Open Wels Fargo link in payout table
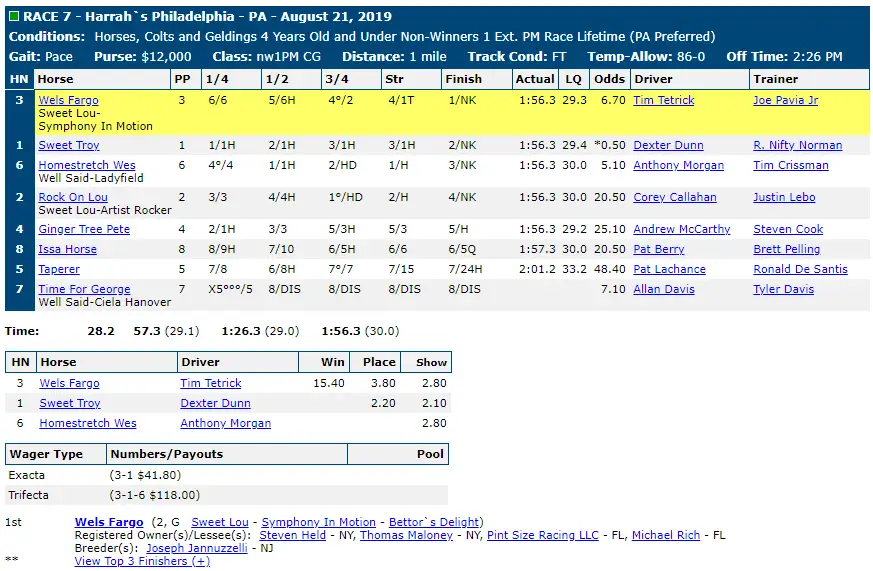This screenshot has height=571, width=873. 70,383
